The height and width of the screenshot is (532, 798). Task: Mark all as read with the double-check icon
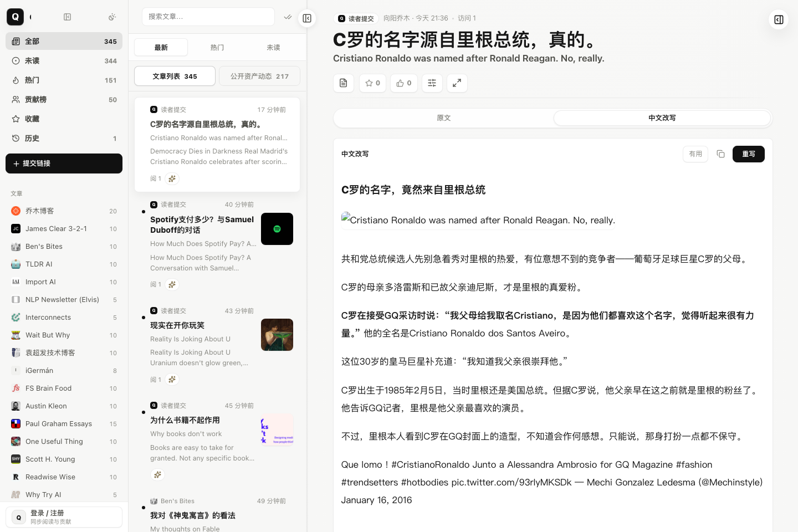point(288,17)
